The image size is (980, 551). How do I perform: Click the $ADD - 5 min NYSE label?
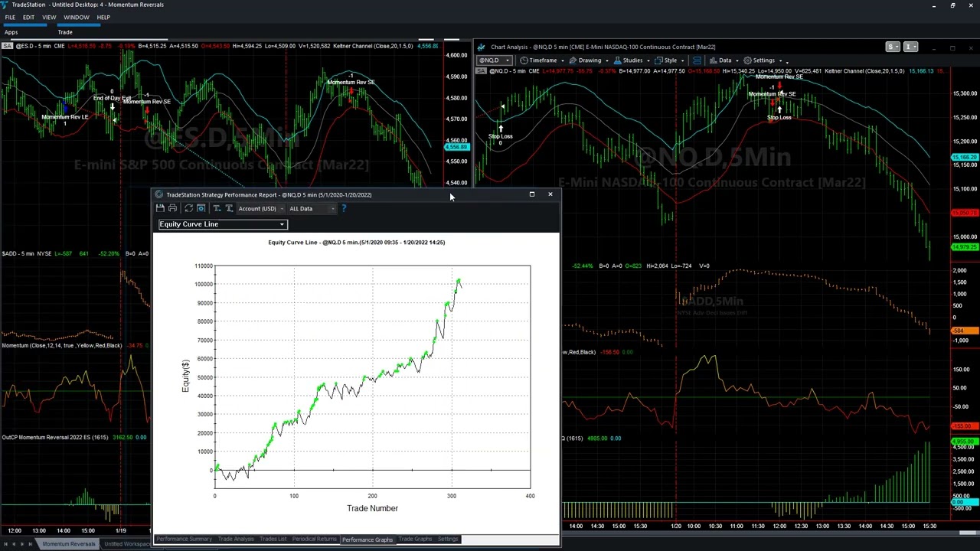point(27,254)
